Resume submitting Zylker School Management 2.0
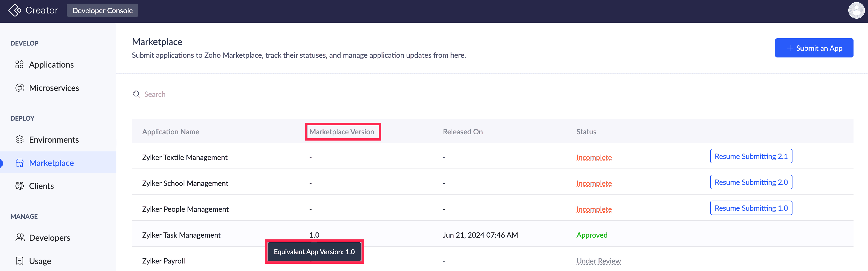Screen dimensions: 868x271 [751, 182]
